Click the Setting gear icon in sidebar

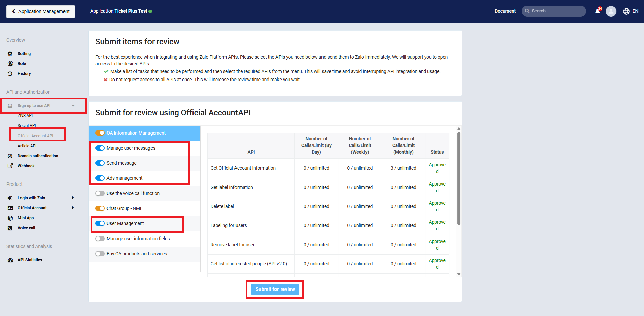(x=10, y=54)
